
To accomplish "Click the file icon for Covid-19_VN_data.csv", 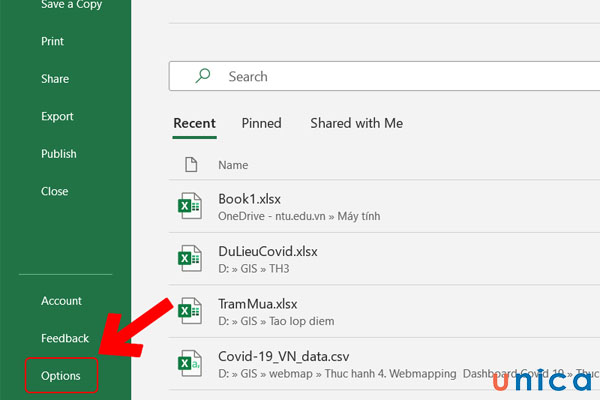I will (189, 363).
